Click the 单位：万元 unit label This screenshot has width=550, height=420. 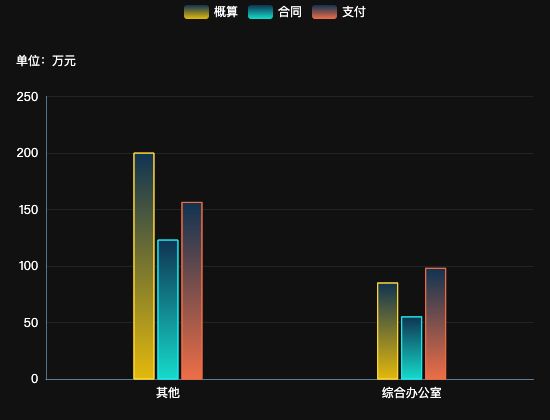point(46,61)
